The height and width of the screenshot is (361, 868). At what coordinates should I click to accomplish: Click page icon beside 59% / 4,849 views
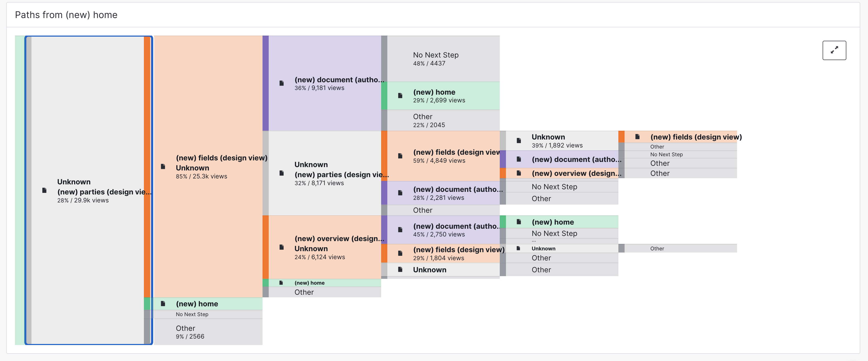(x=400, y=156)
